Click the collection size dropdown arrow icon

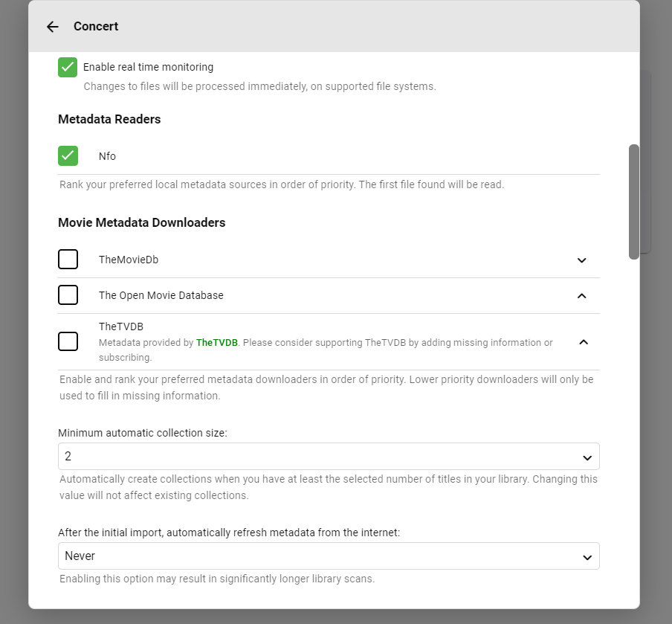pyautogui.click(x=587, y=457)
